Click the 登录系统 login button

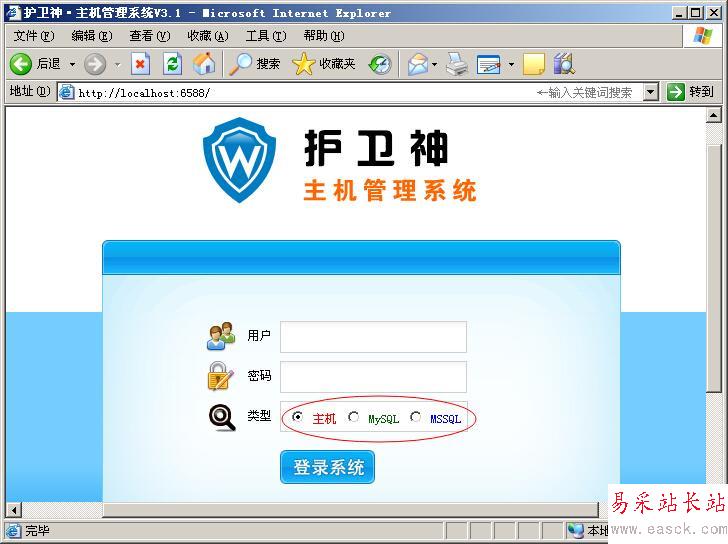[x=327, y=467]
